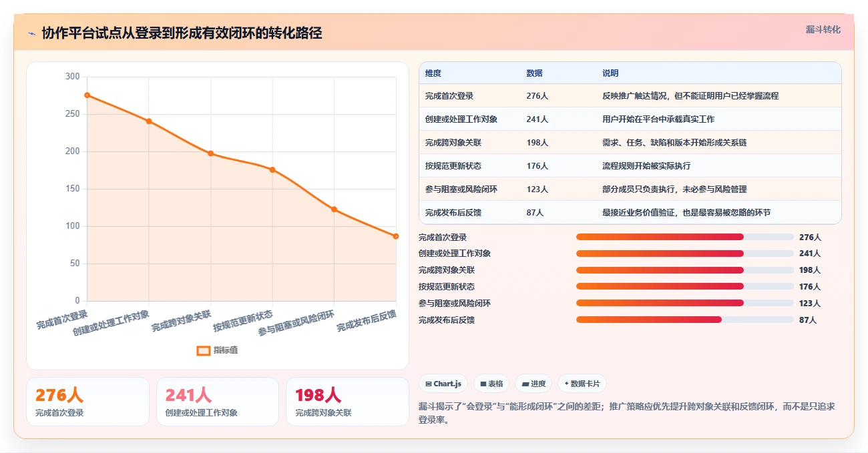Click the chart data point for 完成发布后反馈
868x453 pixels.
[396, 236]
